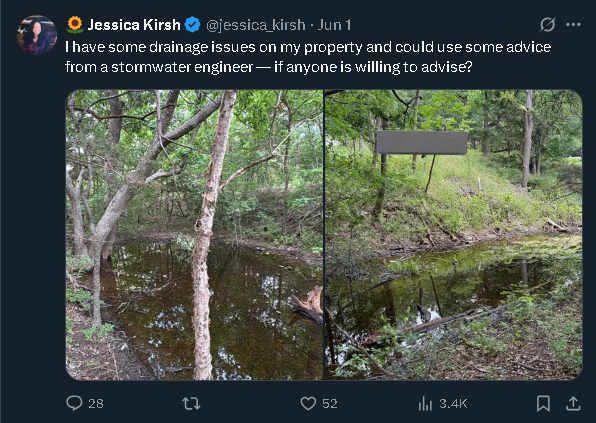Open the right hillside pond photo
The width and height of the screenshot is (596, 423).
453,235
